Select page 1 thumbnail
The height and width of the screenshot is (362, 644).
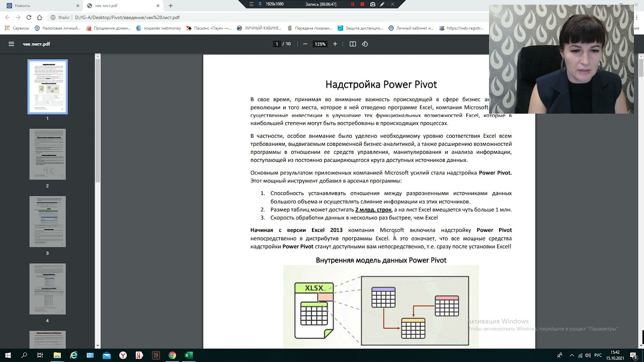[47, 87]
